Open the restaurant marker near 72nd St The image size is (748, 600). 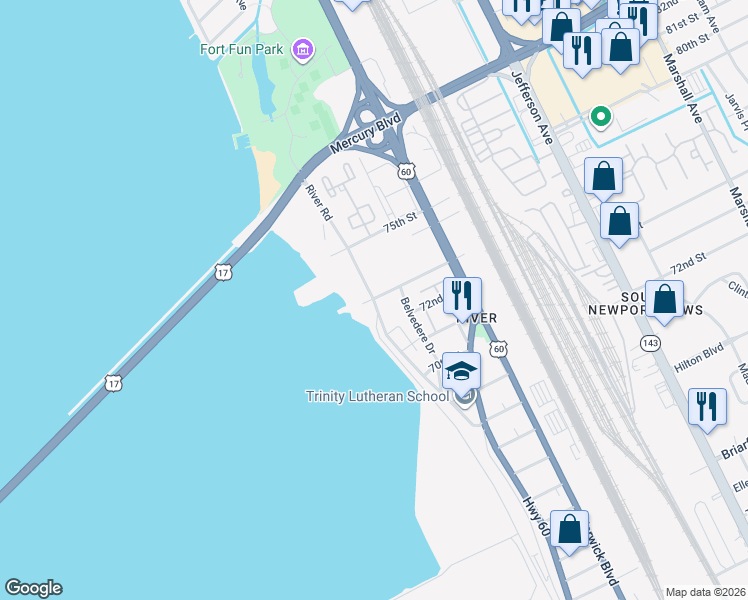(462, 300)
